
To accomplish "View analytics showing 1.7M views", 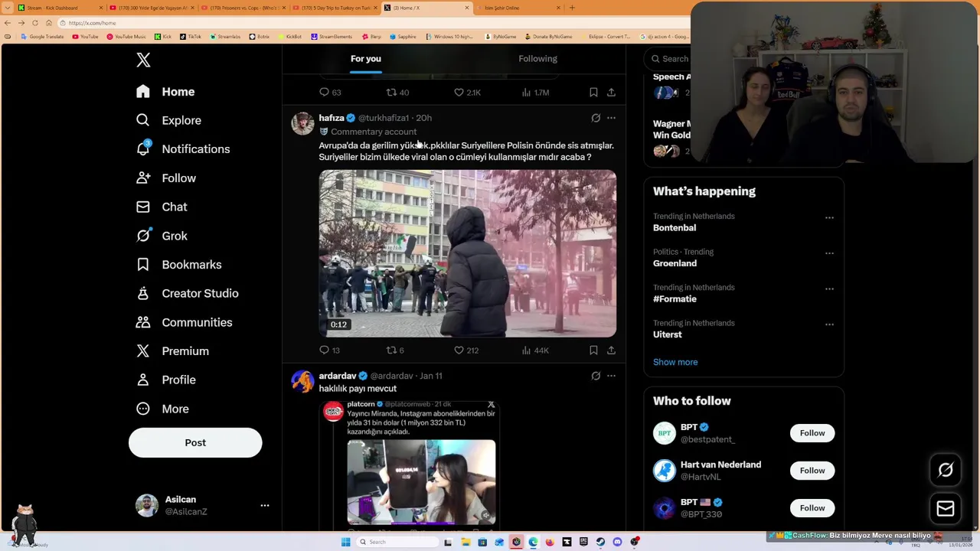I will 535,93.
